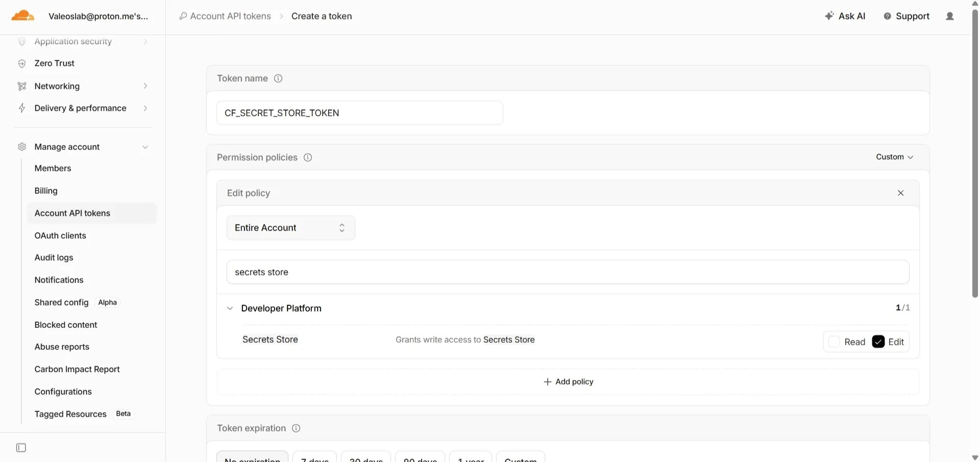
Task: Expand the Delivery & performance chevron
Action: [x=145, y=108]
